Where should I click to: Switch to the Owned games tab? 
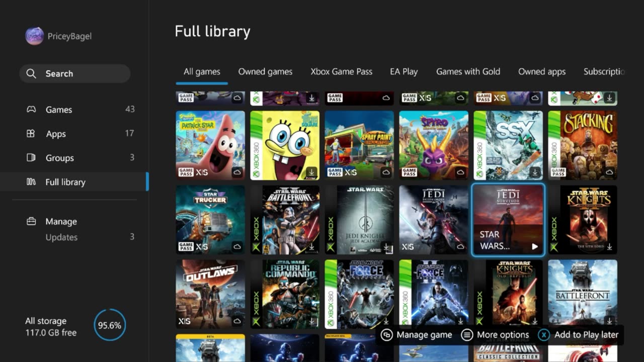tap(265, 71)
